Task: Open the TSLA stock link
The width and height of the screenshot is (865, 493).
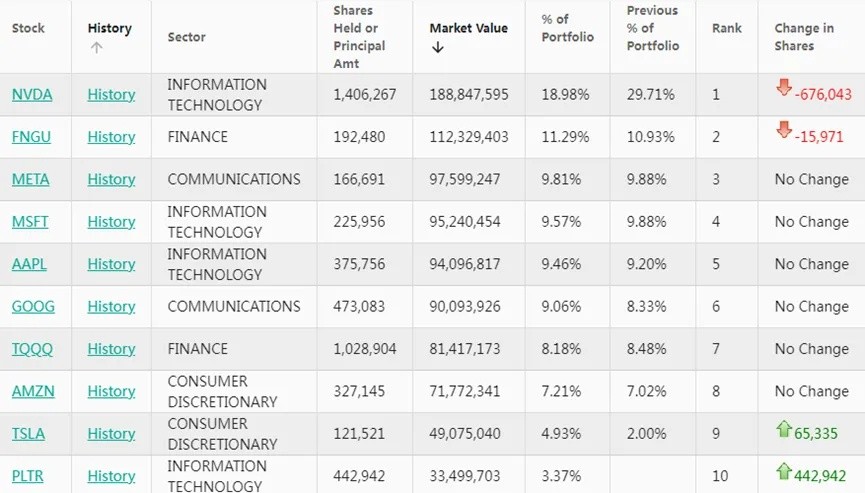Action: coord(28,434)
